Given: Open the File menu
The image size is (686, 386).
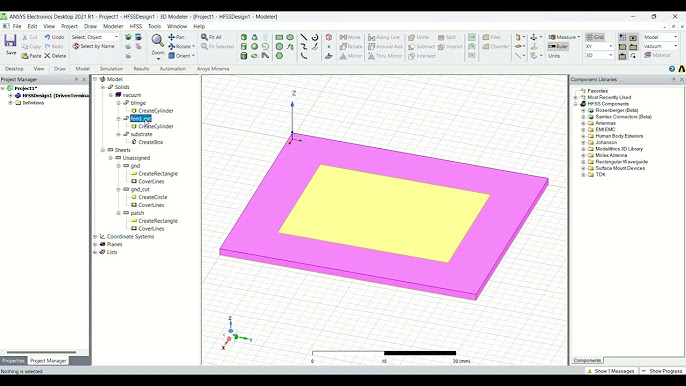Looking at the screenshot, I should 17,26.
